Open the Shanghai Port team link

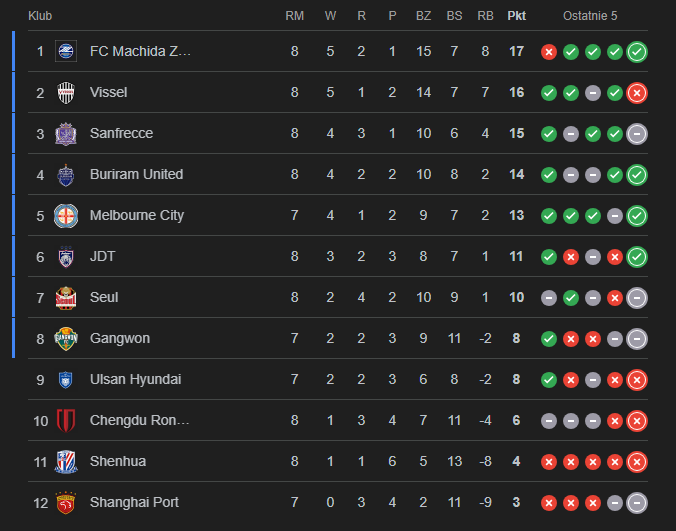click(x=134, y=502)
